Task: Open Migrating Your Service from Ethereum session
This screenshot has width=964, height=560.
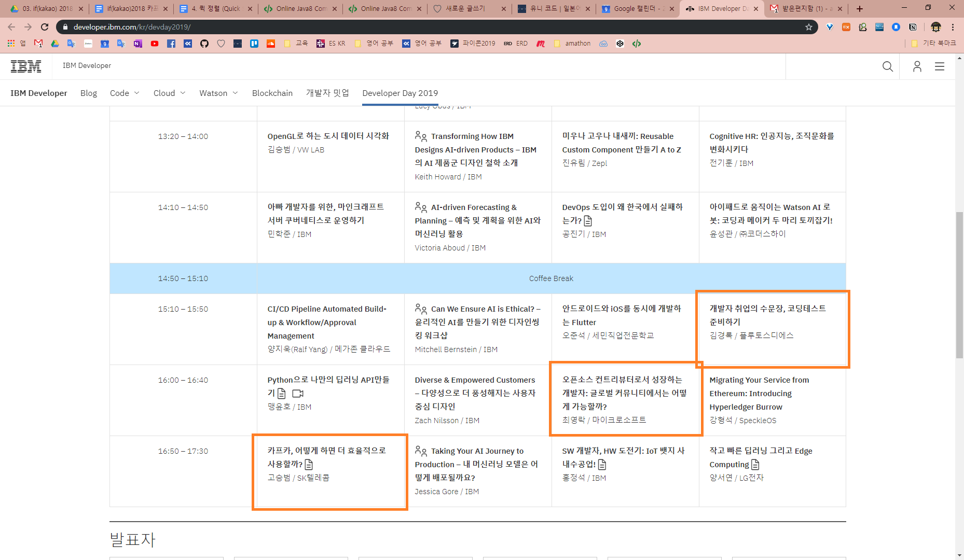Action: (759, 394)
